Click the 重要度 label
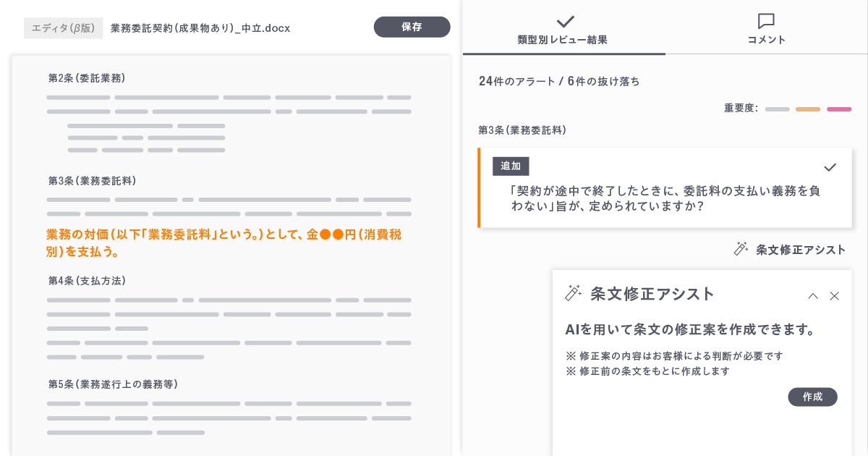The height and width of the screenshot is (456, 868). 741,108
